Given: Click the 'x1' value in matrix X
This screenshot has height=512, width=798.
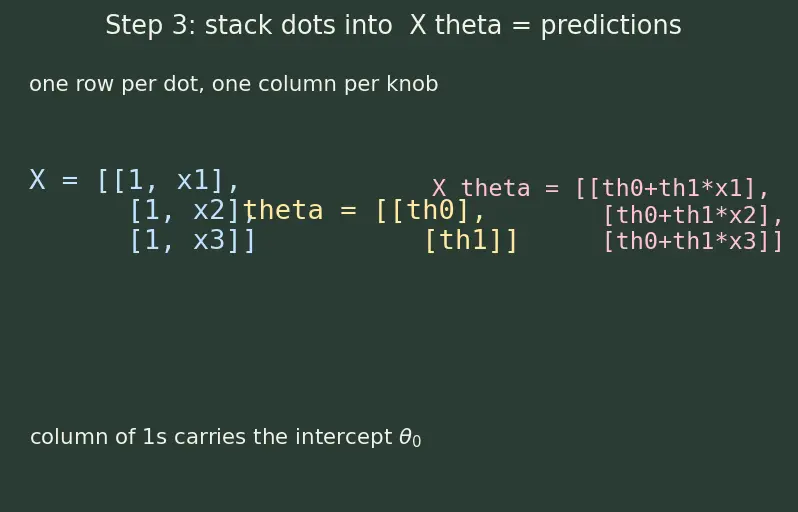Looking at the screenshot, I should (x=193, y=180).
